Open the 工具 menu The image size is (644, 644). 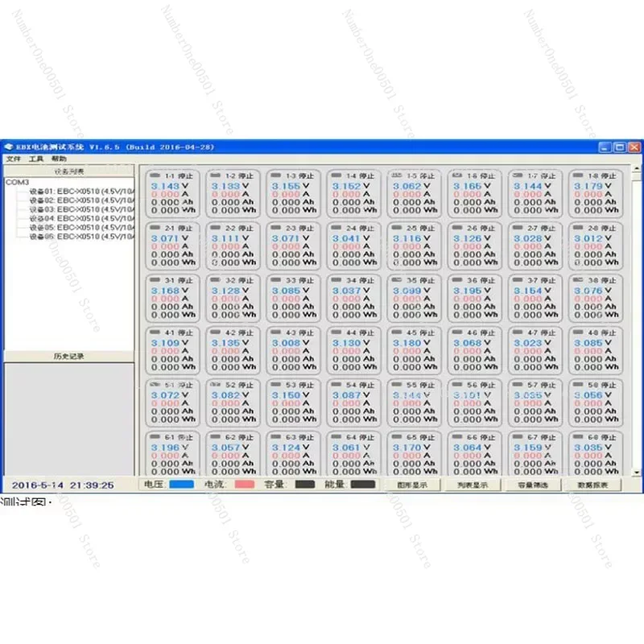click(36, 159)
